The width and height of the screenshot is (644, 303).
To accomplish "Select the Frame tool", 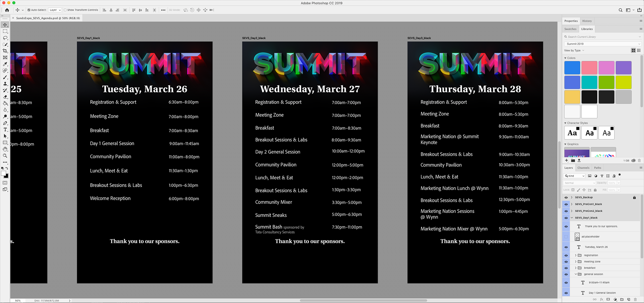I will [5, 57].
